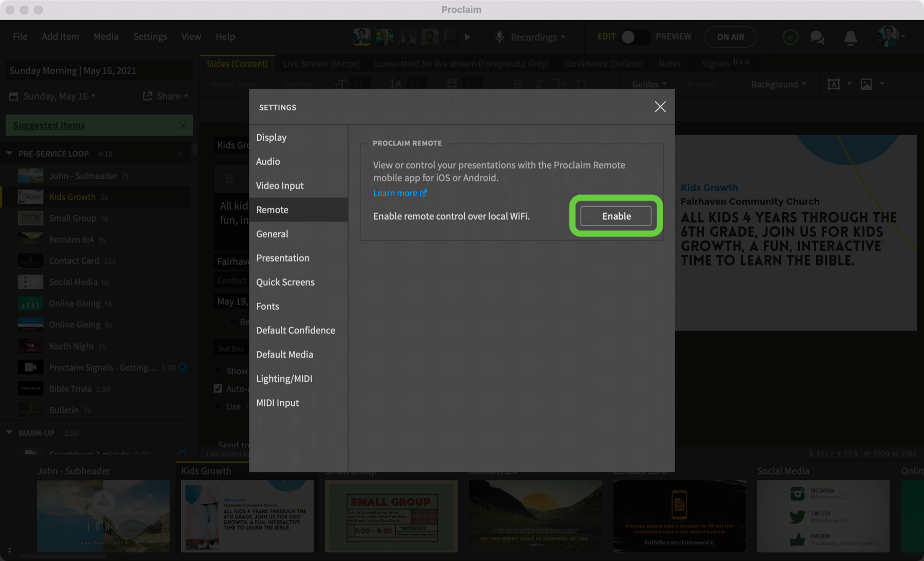The height and width of the screenshot is (561, 924).
Task: Open Video Input settings
Action: point(298,185)
